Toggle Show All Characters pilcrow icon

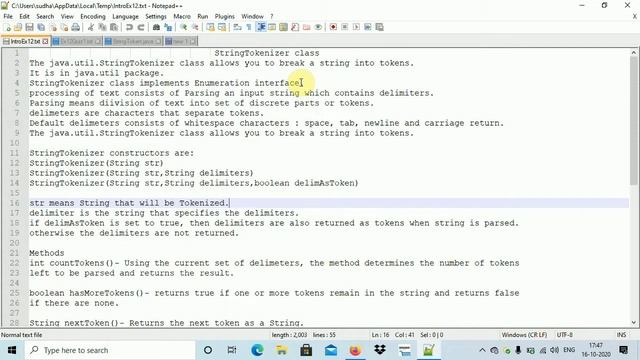tap(249, 27)
